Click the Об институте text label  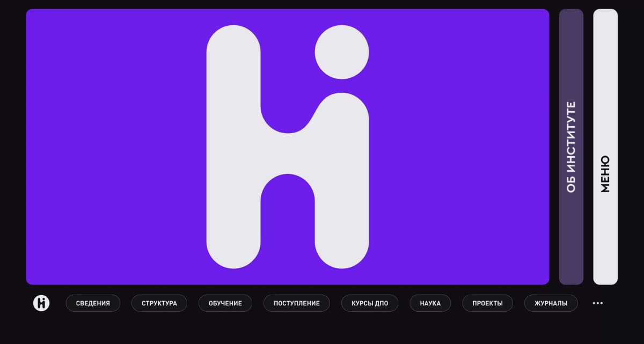(571, 147)
